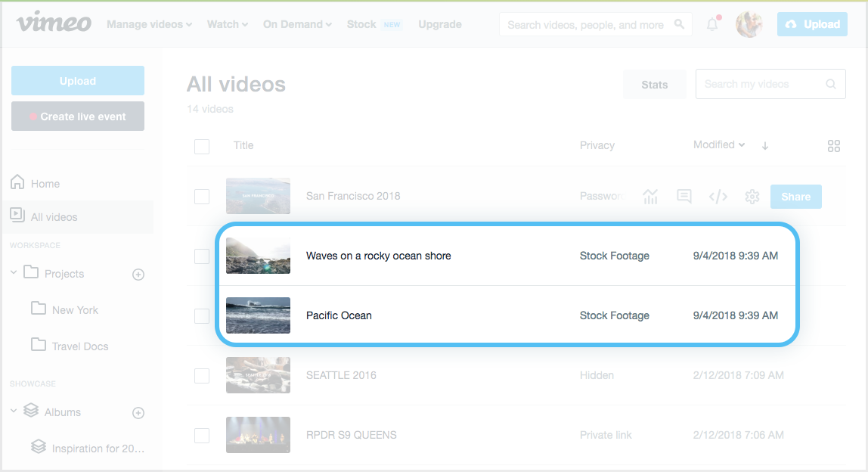Click the Albums stack icon

coord(31,410)
